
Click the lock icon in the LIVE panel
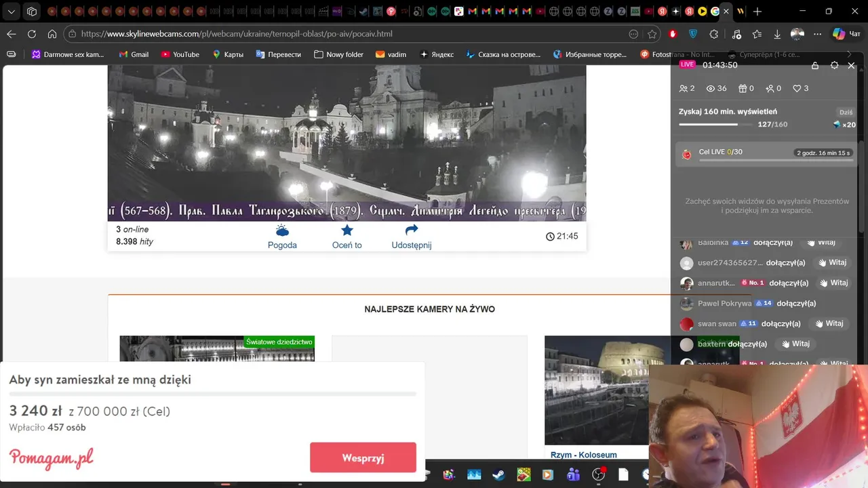pyautogui.click(x=815, y=65)
